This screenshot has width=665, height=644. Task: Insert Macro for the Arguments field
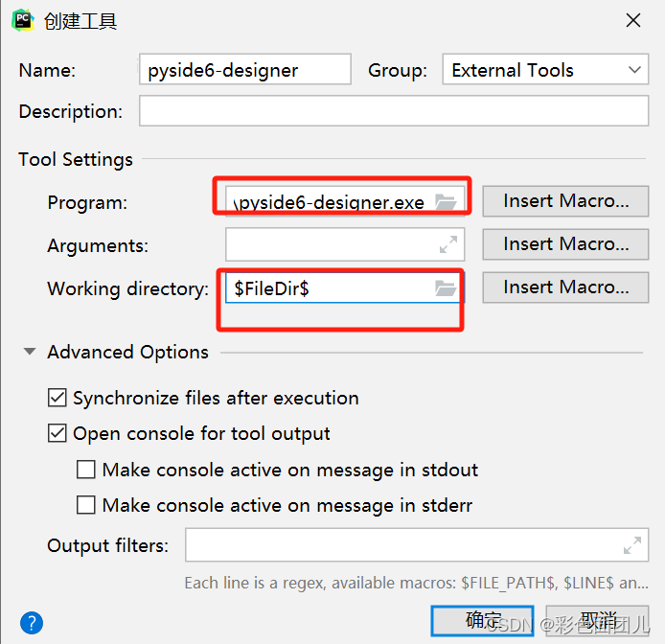(565, 244)
